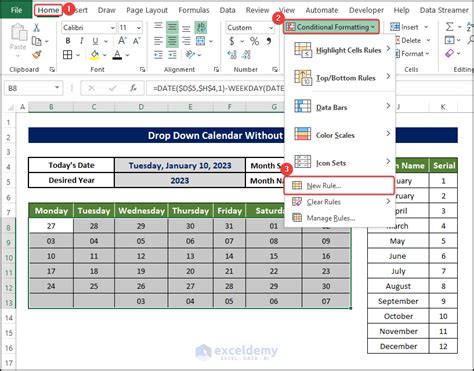Screen dimensions: 474x371
Task: Toggle Underline formatting
Action: coord(95,41)
